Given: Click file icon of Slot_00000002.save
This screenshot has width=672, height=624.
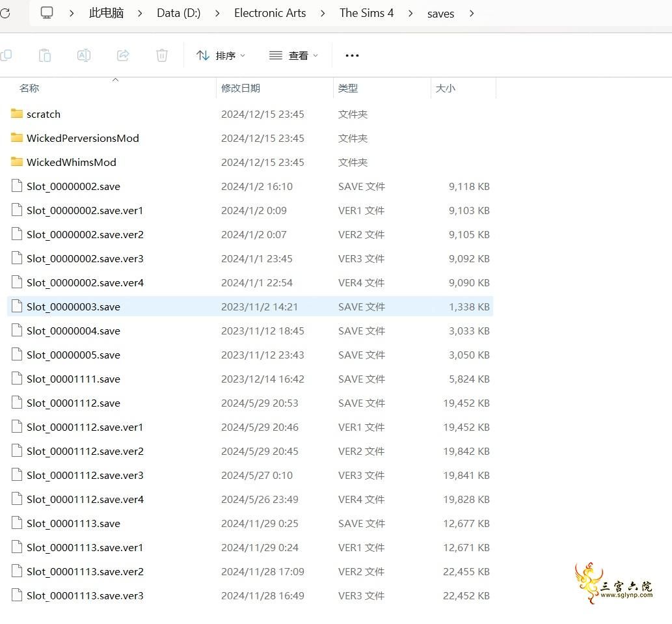Looking at the screenshot, I should coord(17,185).
